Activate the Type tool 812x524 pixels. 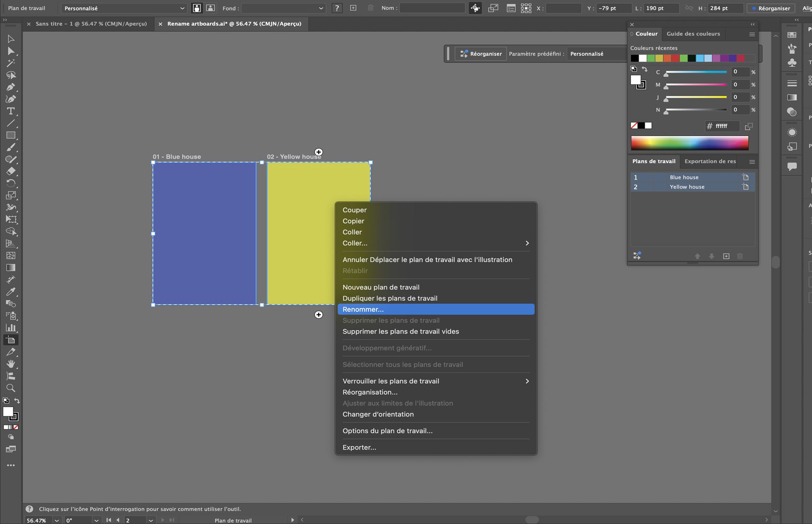point(11,111)
